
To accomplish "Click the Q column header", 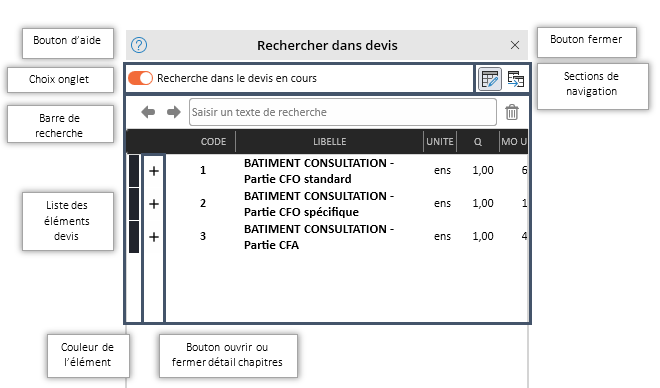I will (478, 142).
